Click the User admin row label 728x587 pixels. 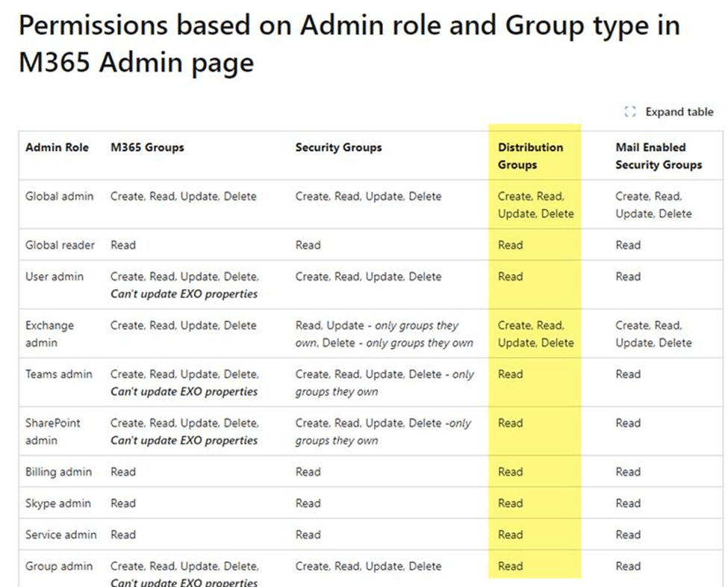tap(55, 276)
